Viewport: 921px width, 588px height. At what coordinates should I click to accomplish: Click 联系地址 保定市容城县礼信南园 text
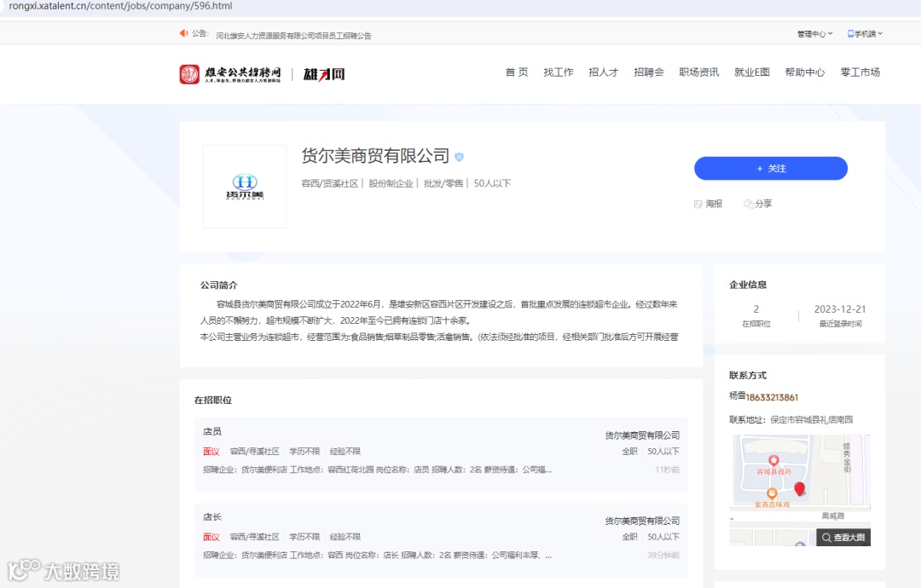(791, 419)
